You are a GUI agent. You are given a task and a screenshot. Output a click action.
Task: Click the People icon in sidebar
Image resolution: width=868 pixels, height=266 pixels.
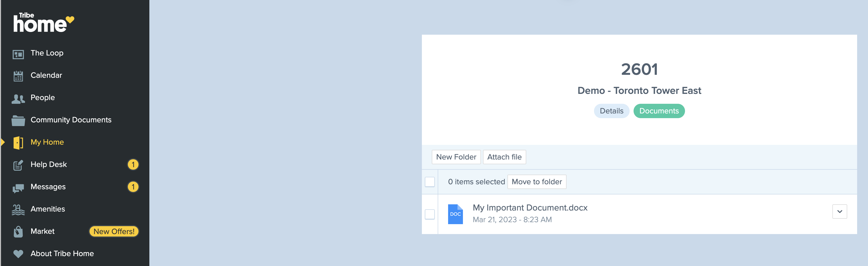(x=18, y=99)
